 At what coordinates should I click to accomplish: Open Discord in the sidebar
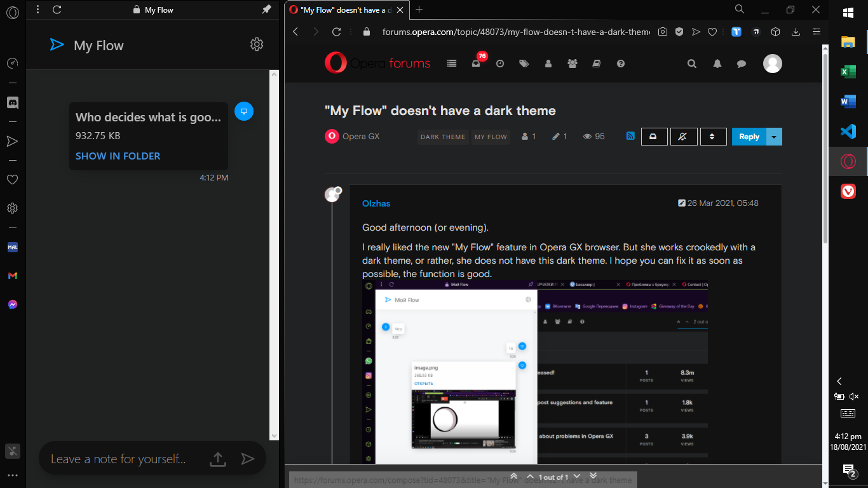(x=12, y=102)
